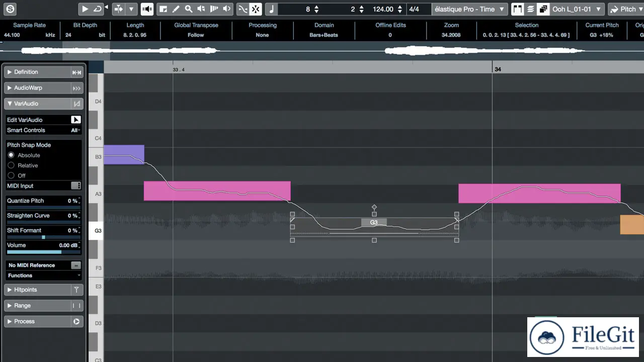Click the Shift Formant slider
This screenshot has height=362, width=644.
tap(43, 237)
